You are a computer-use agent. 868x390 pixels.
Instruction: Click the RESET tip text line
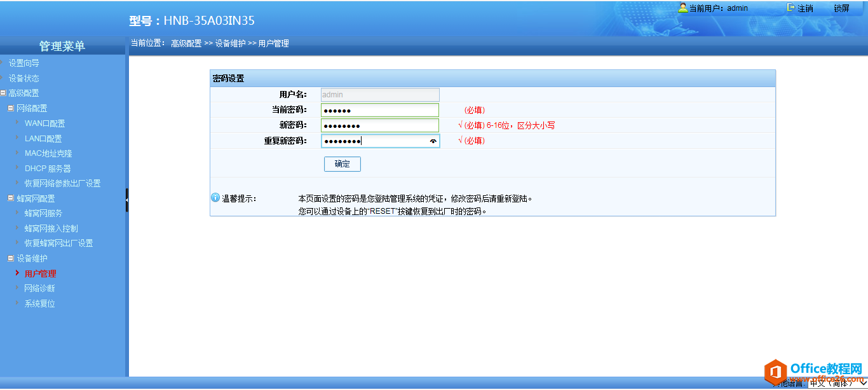pyautogui.click(x=393, y=211)
